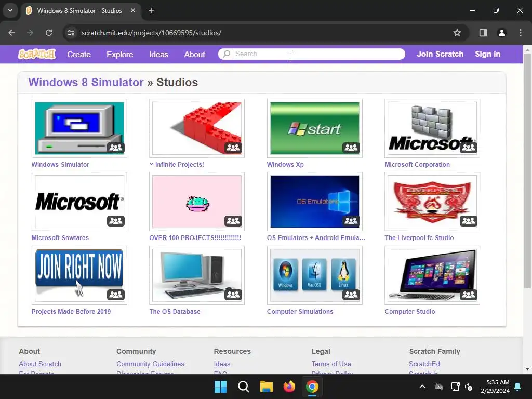This screenshot has width=532, height=399.
Task: Click the search magnifier icon in Scratch bar
Action: point(227,54)
